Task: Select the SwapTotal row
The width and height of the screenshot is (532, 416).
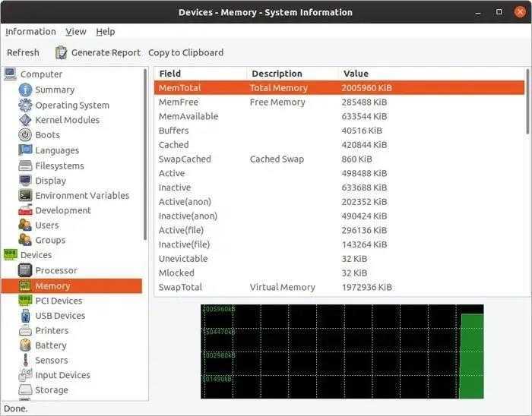Action: pos(339,287)
